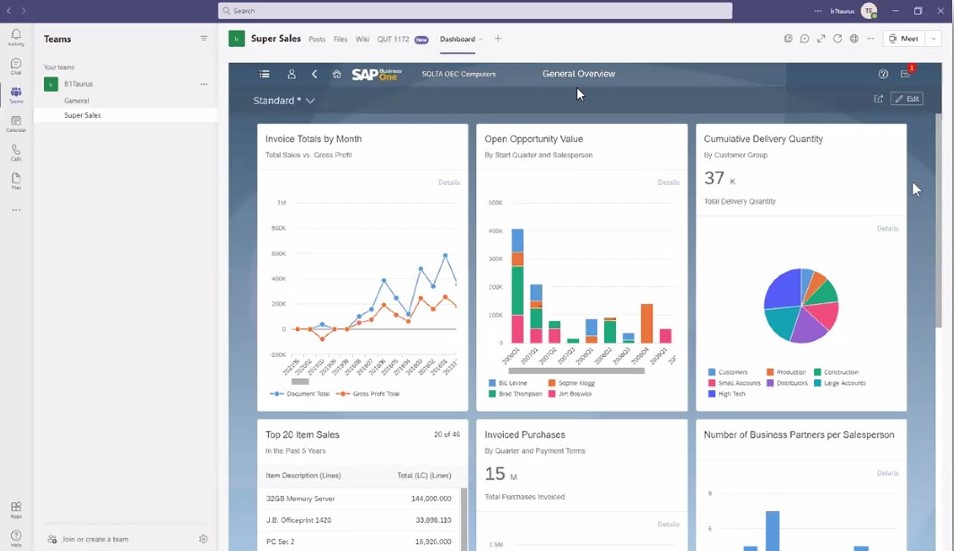Image resolution: width=954 pixels, height=551 pixels.
Task: Click the High Tech legend swatch
Action: click(711, 393)
